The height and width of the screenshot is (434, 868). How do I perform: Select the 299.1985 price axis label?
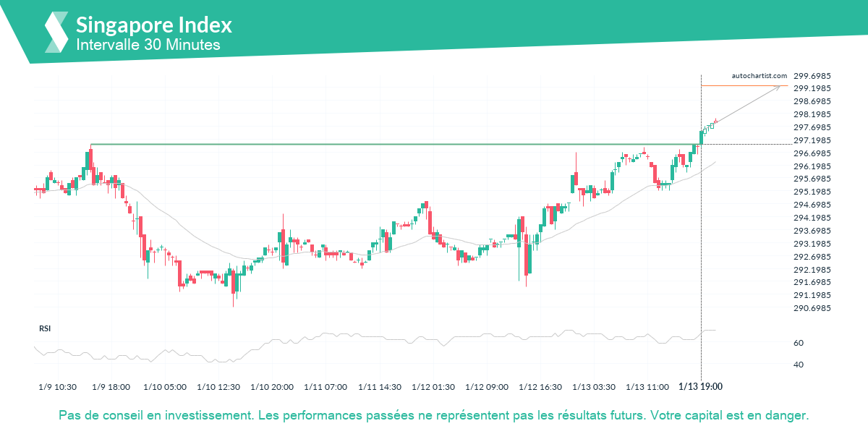[812, 88]
